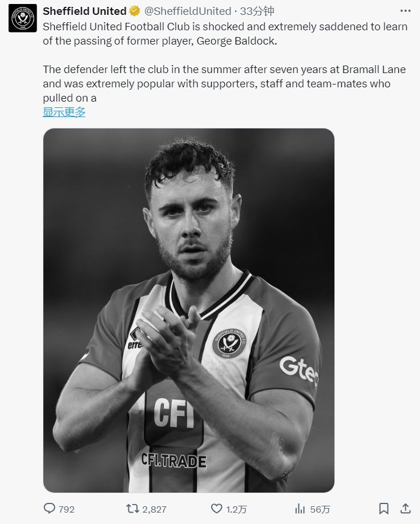Viewport: 420px width, 524px height.
Task: Click the @SheffieldUnited handle
Action: pos(187,11)
